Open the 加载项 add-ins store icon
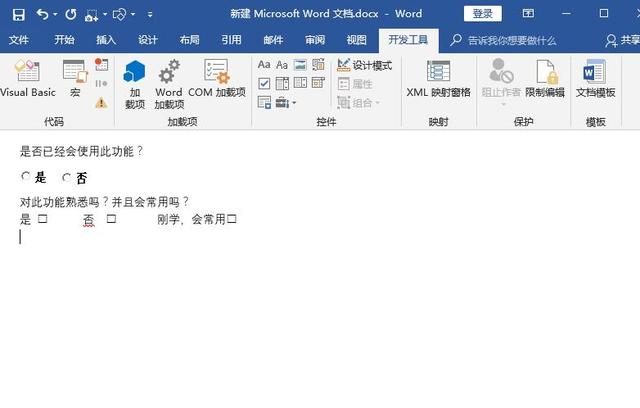640x408 pixels. 134,80
